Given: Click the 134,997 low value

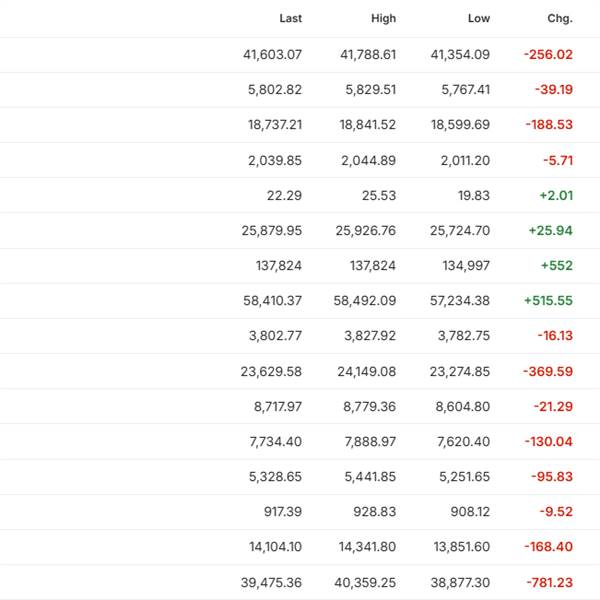Looking at the screenshot, I should tap(466, 266).
